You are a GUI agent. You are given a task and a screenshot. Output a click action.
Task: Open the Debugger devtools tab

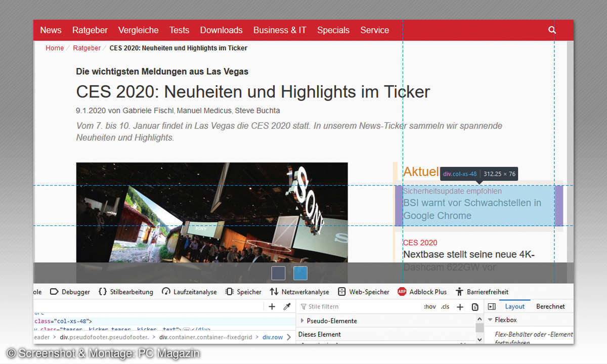pos(70,292)
